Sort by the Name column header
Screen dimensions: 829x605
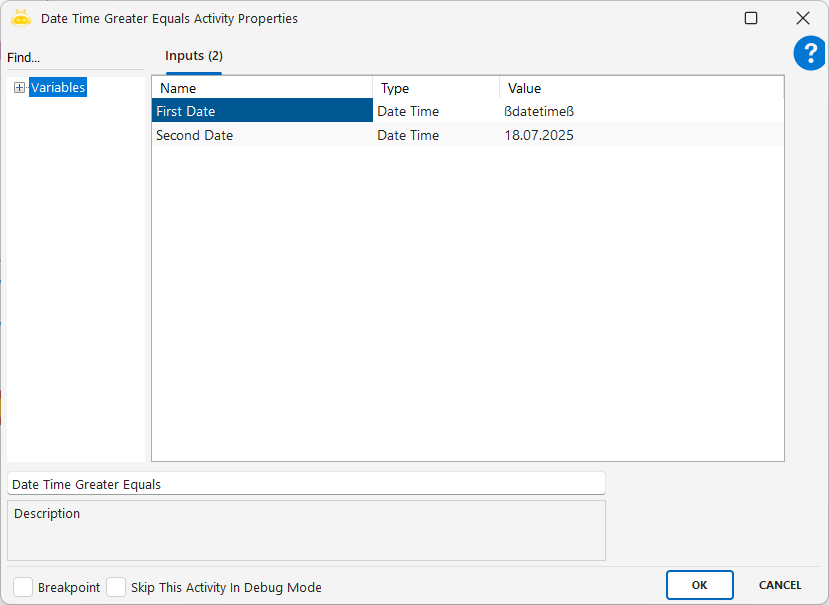pyautogui.click(x=262, y=88)
